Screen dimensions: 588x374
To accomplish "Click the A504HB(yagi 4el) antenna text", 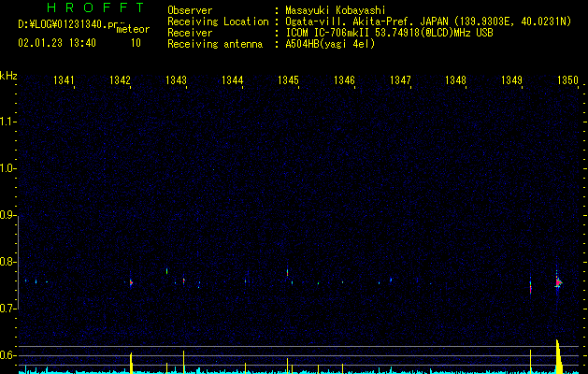I will [330, 44].
